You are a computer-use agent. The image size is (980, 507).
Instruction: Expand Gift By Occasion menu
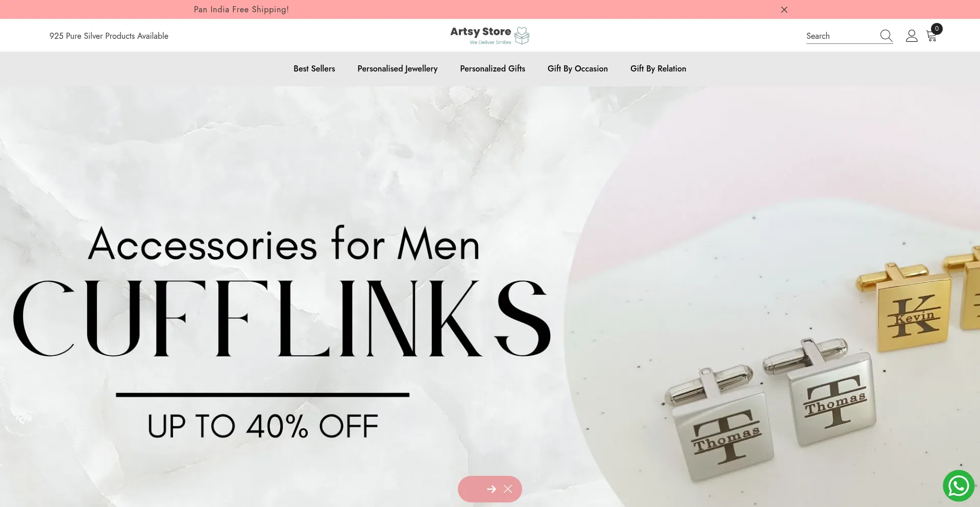578,68
